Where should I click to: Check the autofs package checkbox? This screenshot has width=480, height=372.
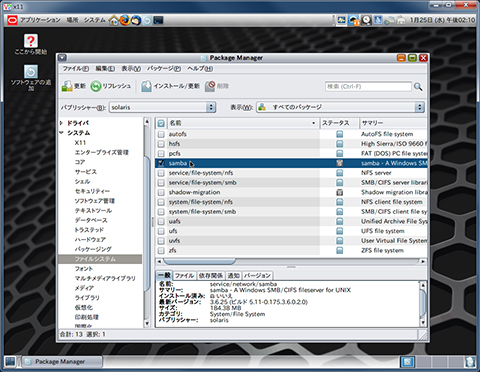pos(161,134)
